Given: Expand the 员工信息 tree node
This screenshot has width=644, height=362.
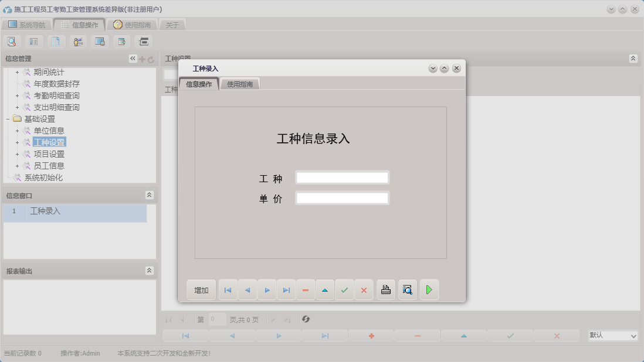Looking at the screenshot, I should (x=17, y=166).
